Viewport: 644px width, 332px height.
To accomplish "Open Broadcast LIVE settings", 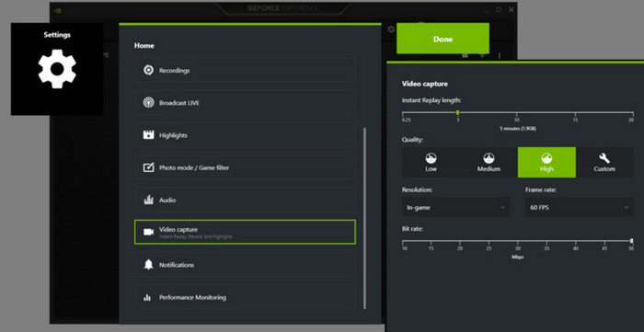I will point(245,103).
